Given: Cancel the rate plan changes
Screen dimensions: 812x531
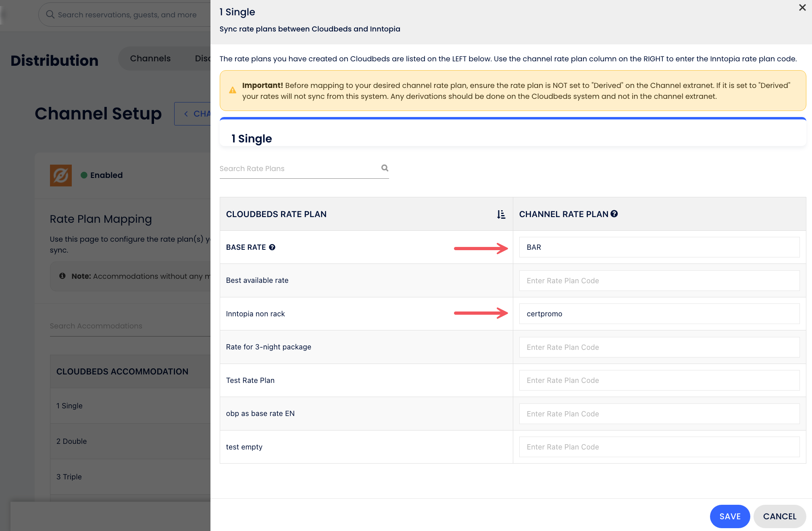Looking at the screenshot, I should tap(779, 516).
